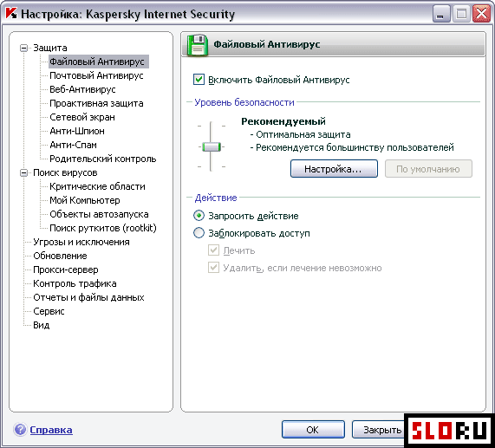This screenshot has width=495, height=448.
Task: Click the green floppy disk File Antivirus icon
Action: (x=198, y=45)
